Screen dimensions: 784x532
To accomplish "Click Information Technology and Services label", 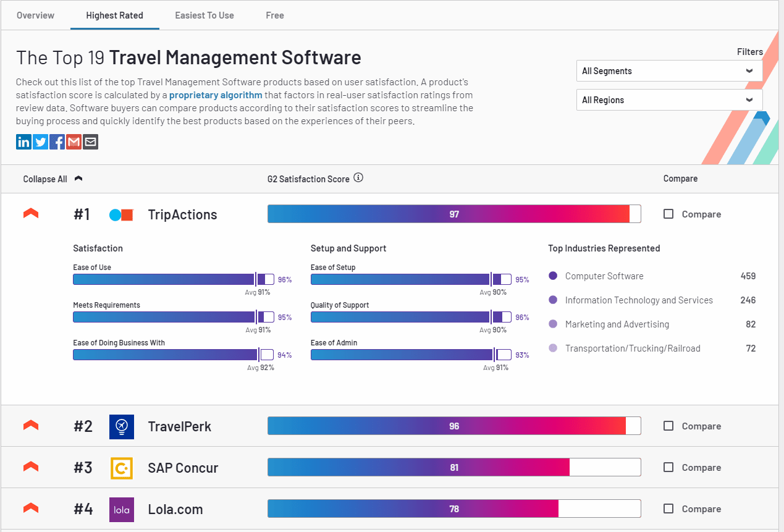I will (x=639, y=300).
